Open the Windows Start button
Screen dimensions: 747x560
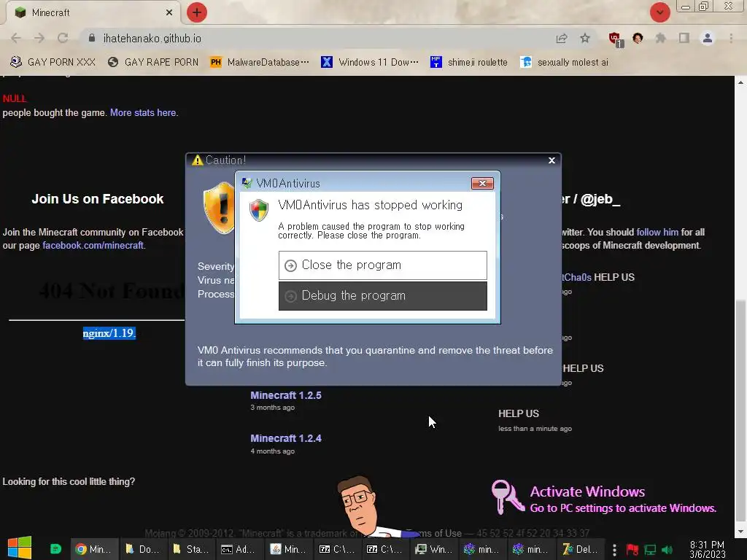click(x=20, y=548)
